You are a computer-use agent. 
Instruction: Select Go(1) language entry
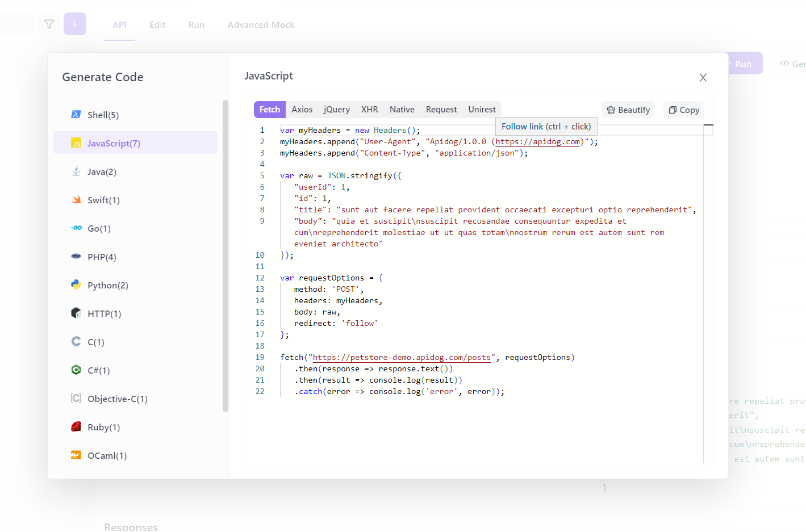click(135, 228)
